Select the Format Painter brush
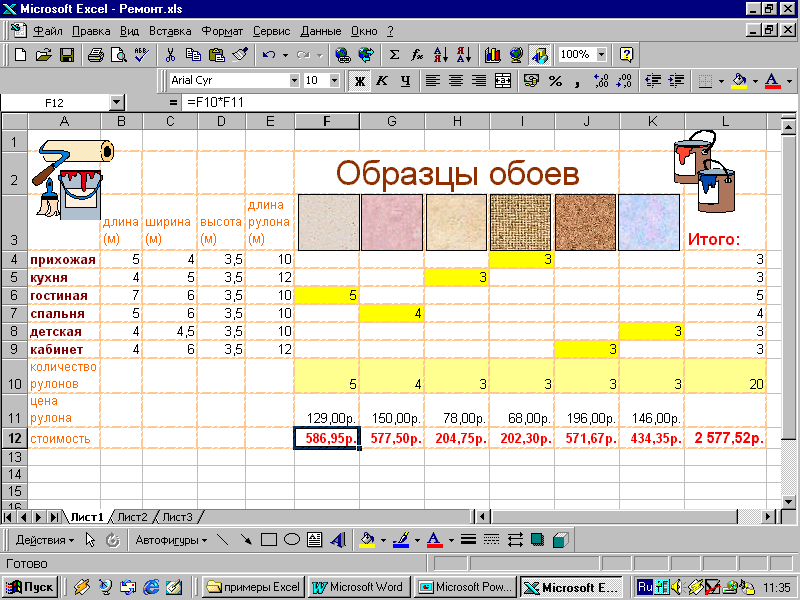 click(240, 55)
